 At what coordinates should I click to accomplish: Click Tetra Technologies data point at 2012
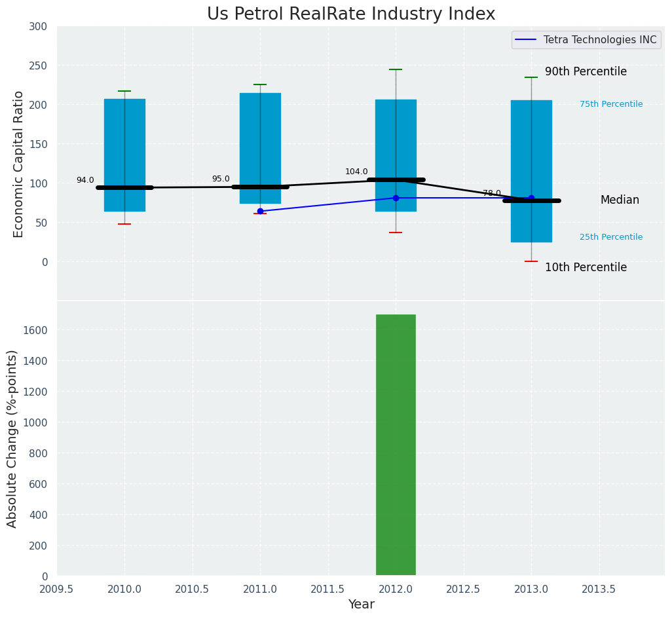pyautogui.click(x=396, y=198)
